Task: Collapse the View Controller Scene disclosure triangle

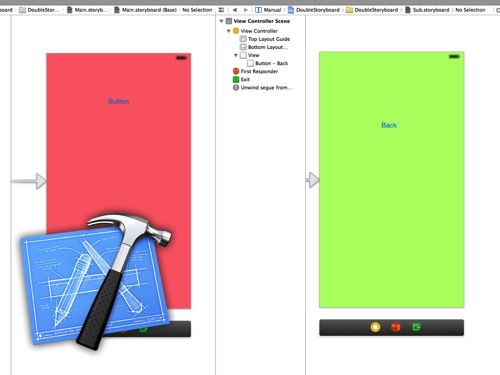Action: tap(221, 21)
